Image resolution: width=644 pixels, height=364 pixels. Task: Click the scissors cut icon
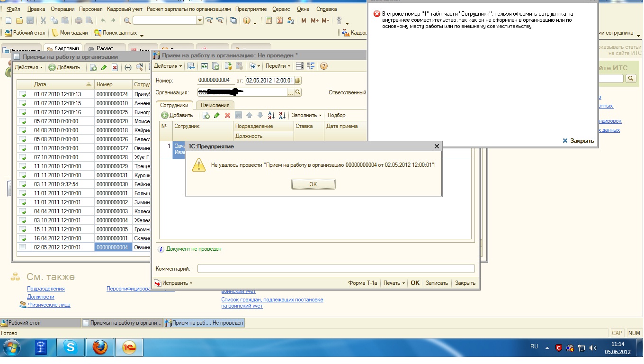point(43,20)
